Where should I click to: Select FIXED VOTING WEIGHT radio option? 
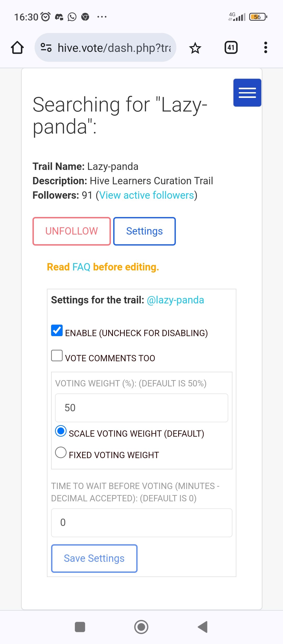point(61,452)
